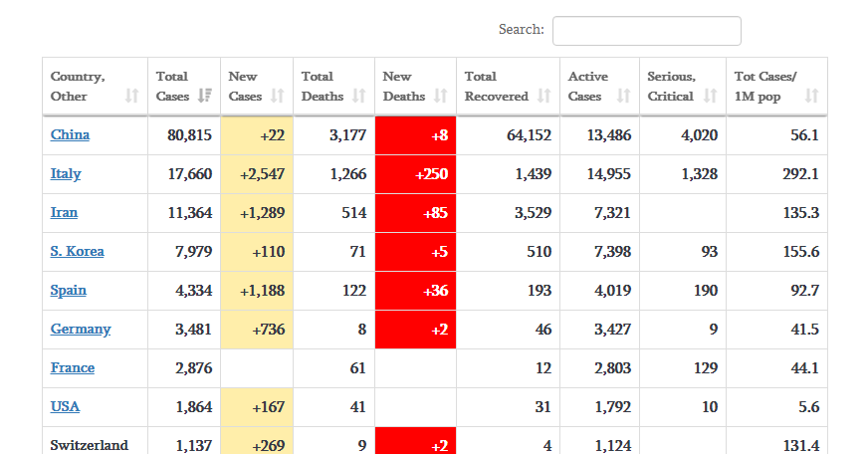The height and width of the screenshot is (454, 868).
Task: Open the Italy country link
Action: click(x=66, y=174)
